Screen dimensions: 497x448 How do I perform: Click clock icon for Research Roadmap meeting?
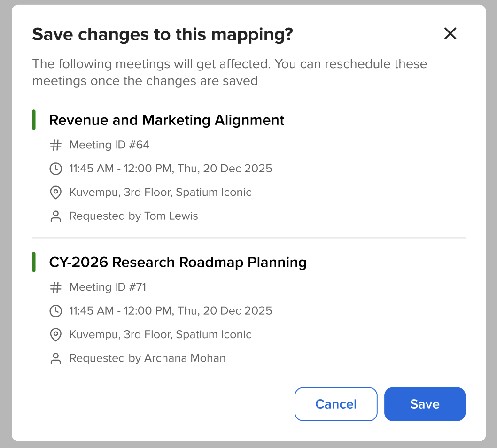click(56, 311)
